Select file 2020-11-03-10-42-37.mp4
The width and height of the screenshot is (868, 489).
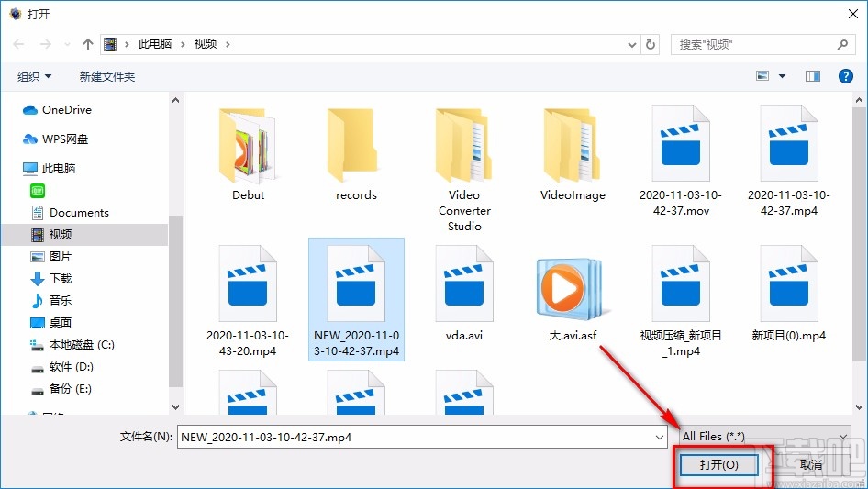[789, 161]
